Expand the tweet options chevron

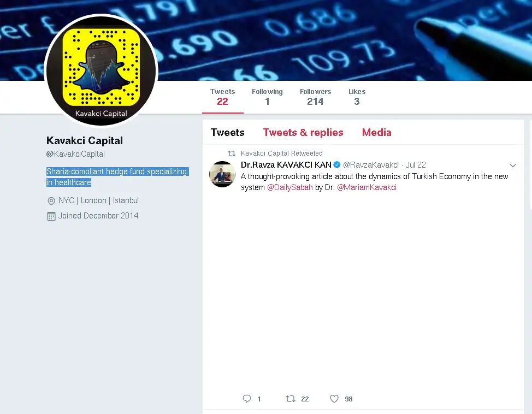point(513,165)
